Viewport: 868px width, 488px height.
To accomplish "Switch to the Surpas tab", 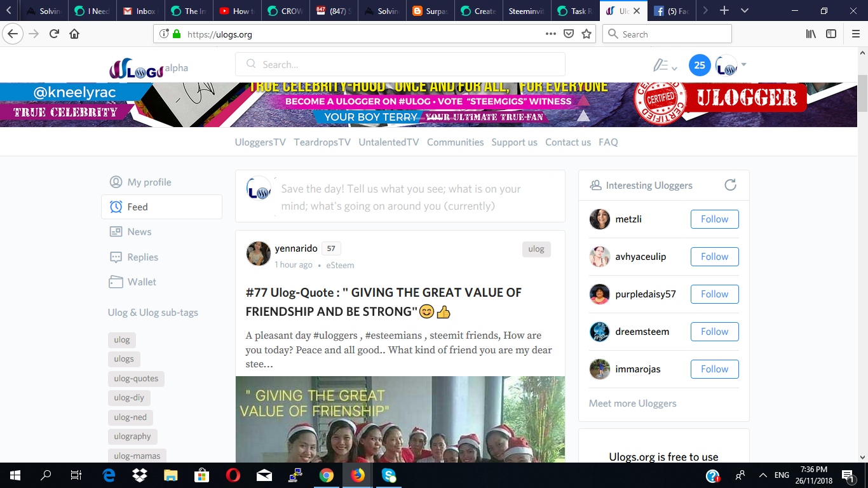I will click(x=430, y=11).
